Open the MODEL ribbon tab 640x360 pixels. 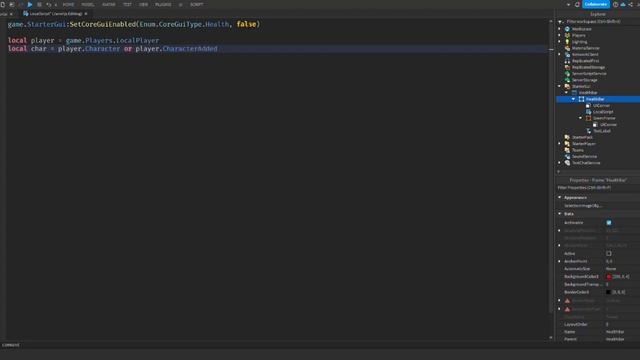88,4
